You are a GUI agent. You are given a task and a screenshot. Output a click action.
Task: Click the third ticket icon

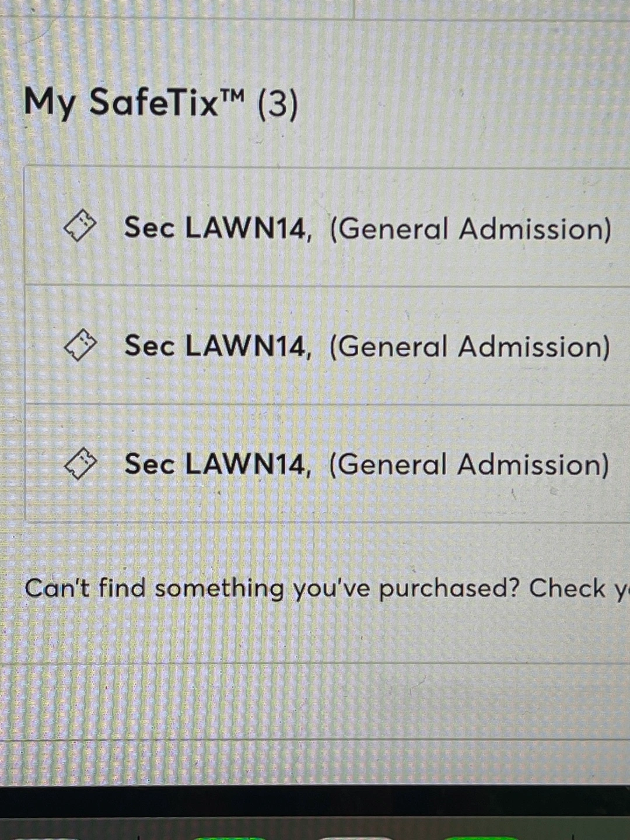tap(80, 463)
